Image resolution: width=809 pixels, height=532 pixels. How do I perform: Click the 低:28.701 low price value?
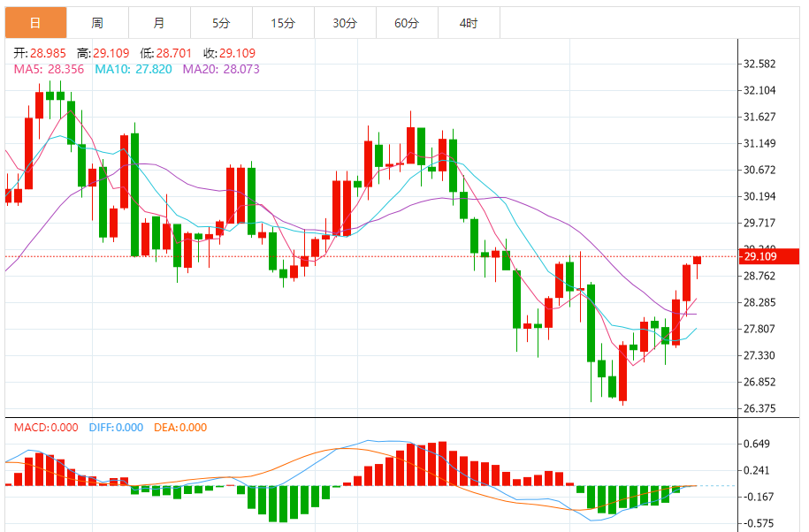165,53
